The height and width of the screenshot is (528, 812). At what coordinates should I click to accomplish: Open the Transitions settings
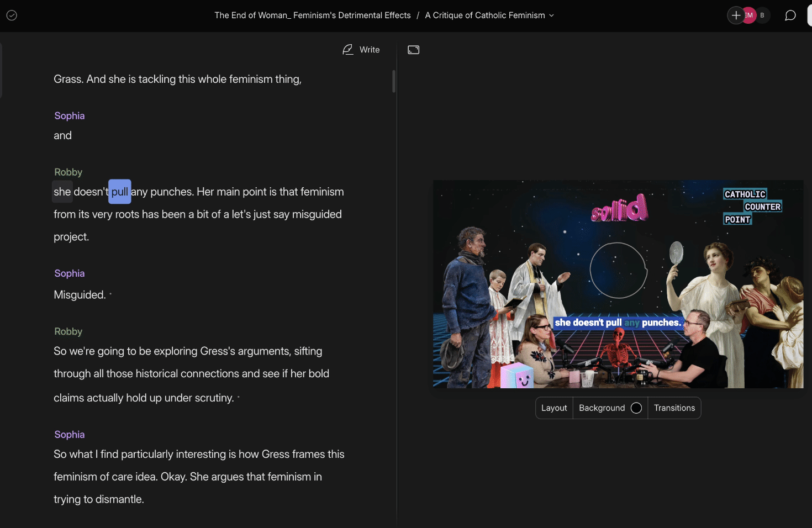click(x=674, y=408)
